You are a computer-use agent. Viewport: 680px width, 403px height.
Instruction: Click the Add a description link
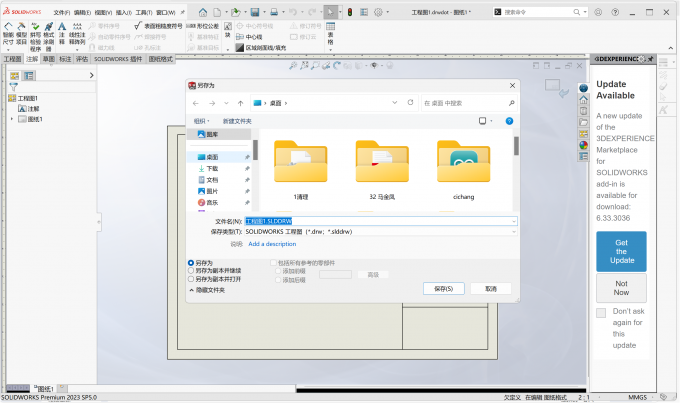pos(272,243)
